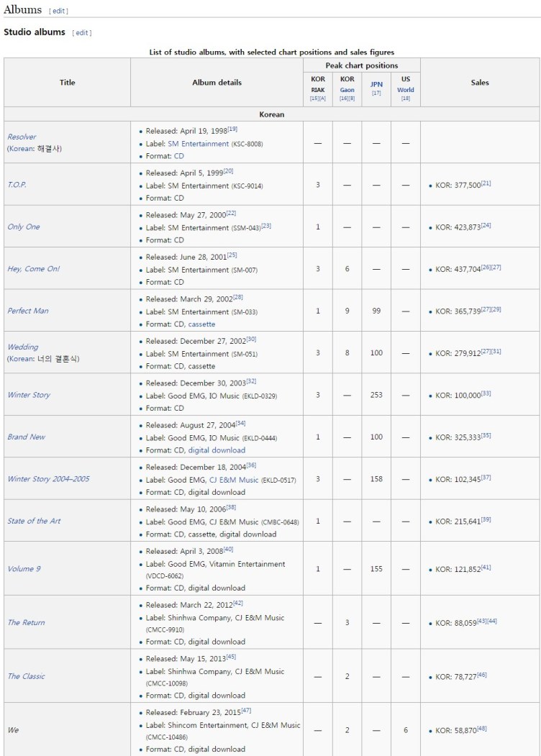Click the JPN chart column header link

[x=376, y=84]
